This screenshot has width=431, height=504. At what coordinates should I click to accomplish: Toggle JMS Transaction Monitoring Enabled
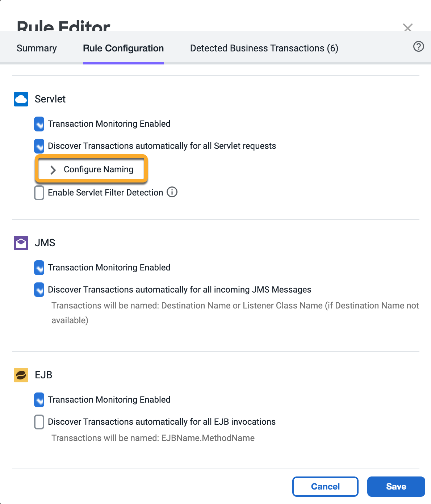pyautogui.click(x=39, y=268)
